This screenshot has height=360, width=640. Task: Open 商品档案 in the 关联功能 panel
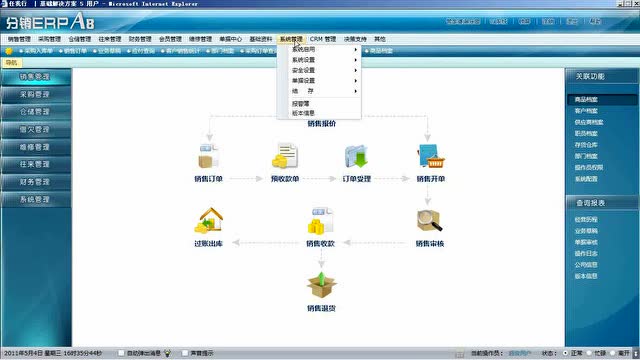point(586,100)
